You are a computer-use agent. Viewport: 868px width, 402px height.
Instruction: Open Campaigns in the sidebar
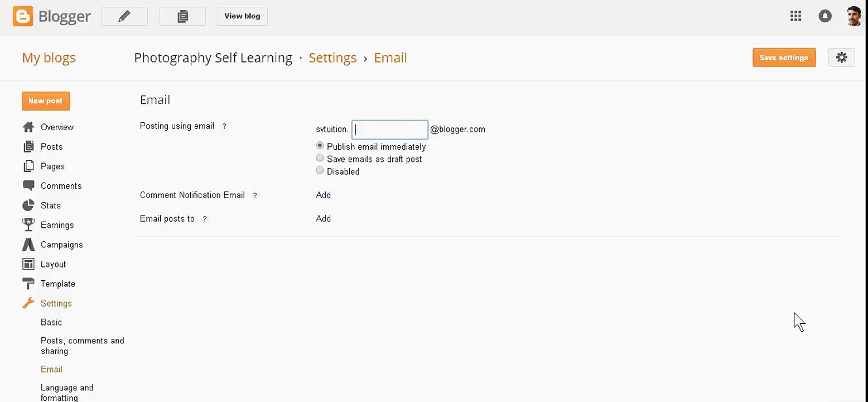(61, 245)
